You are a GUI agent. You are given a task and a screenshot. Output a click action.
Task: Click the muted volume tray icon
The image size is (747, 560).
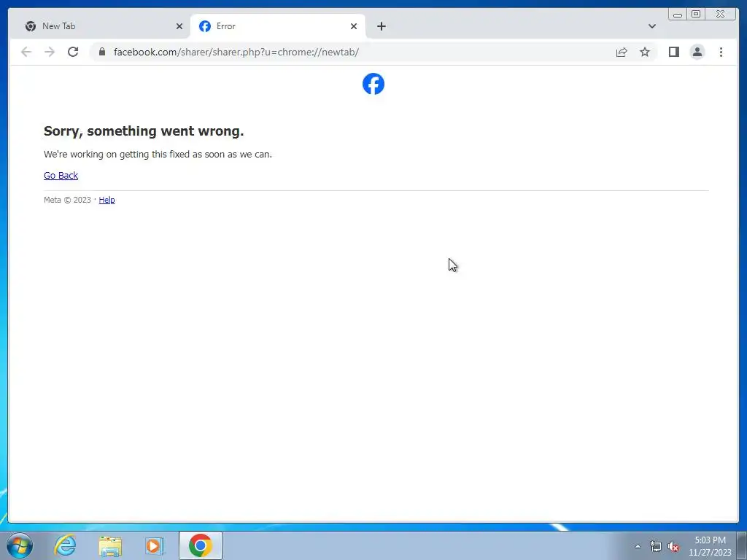pyautogui.click(x=673, y=546)
